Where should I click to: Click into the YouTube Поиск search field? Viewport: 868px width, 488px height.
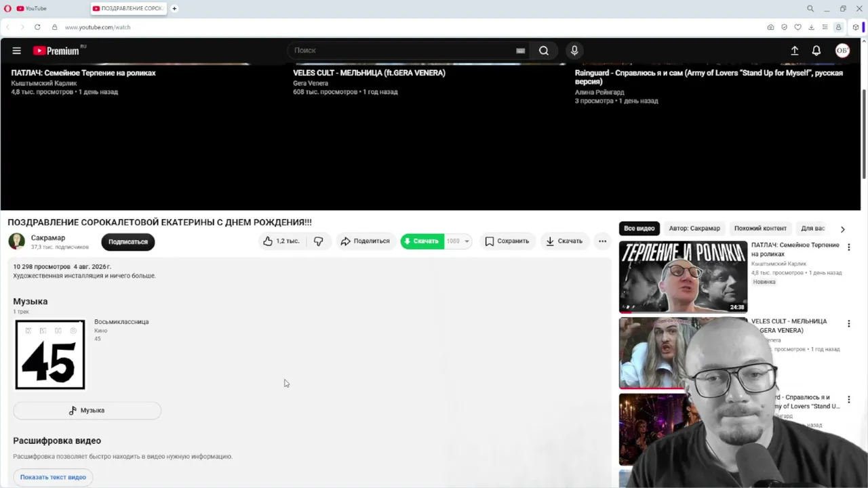click(x=401, y=50)
